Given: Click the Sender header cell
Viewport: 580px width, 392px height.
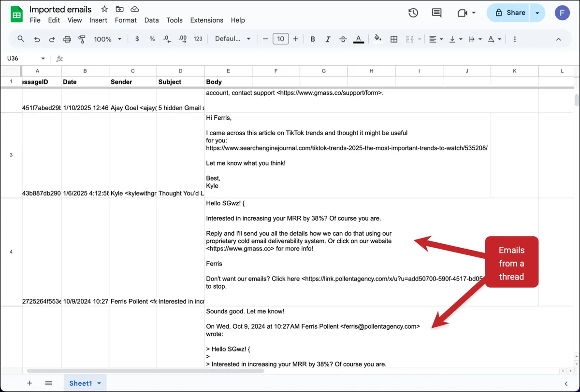Looking at the screenshot, I should point(133,82).
